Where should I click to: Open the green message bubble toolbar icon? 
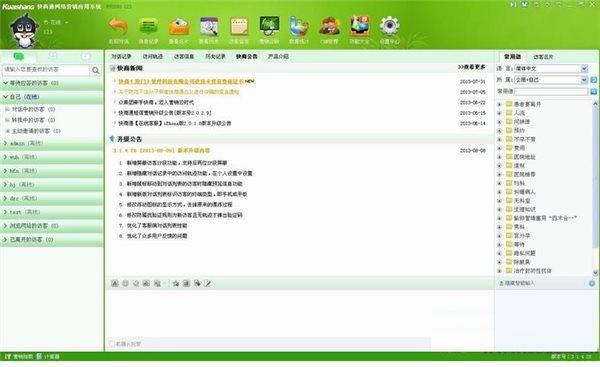point(148,26)
